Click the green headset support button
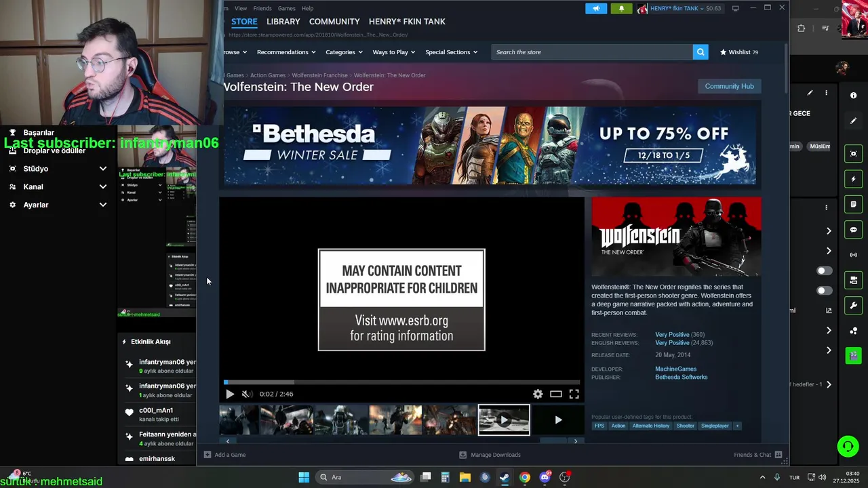This screenshot has width=868, height=488. click(848, 446)
